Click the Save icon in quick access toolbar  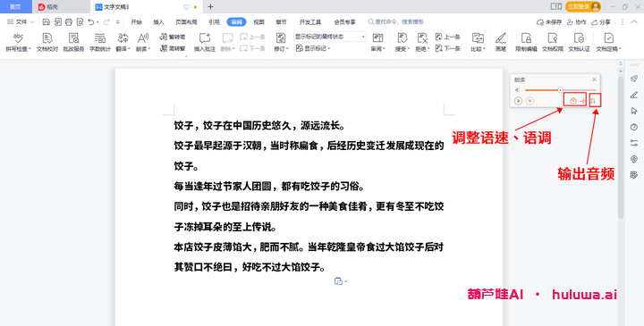point(47,22)
